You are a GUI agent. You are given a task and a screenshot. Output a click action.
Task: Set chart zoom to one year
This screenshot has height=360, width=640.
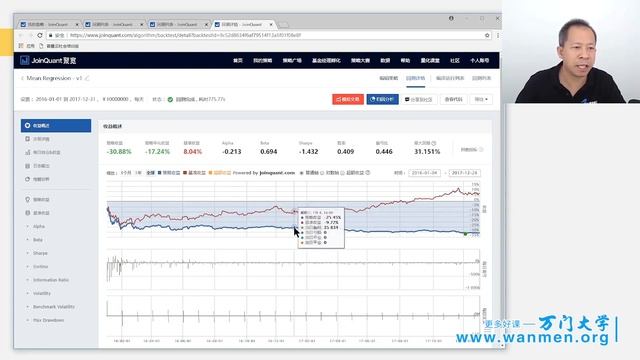(x=138, y=173)
